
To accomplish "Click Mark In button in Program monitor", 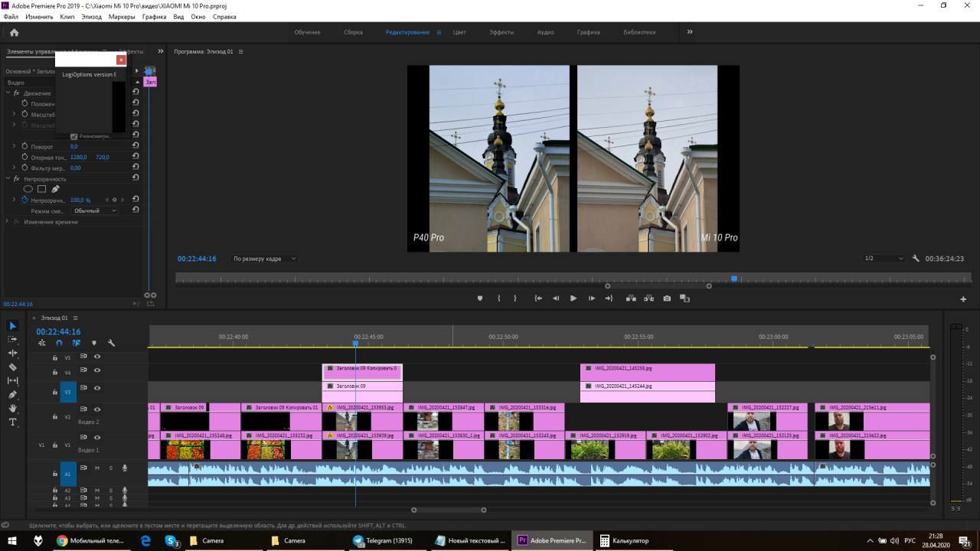I will click(x=498, y=298).
